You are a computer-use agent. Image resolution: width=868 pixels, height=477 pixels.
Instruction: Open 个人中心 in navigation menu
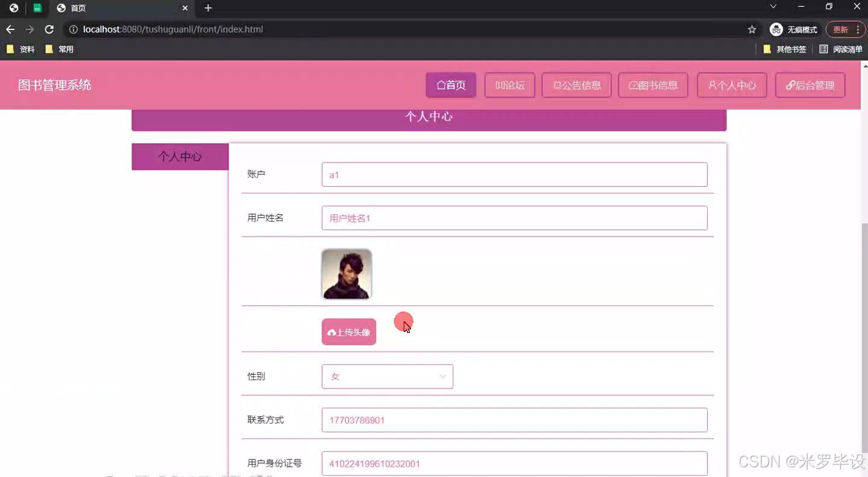[732, 85]
